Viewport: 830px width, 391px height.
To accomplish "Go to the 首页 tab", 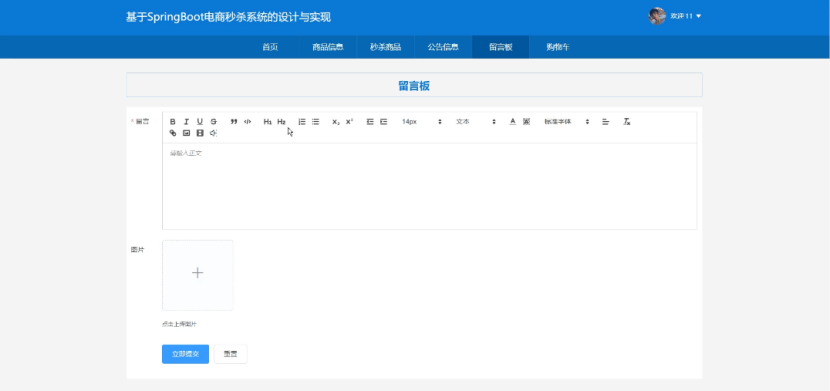I will [270, 47].
